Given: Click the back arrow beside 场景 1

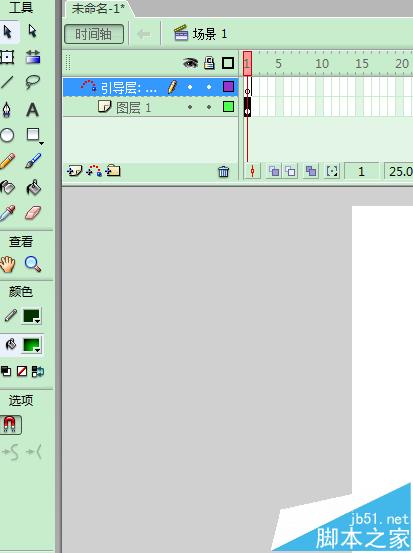Looking at the screenshot, I should click(x=144, y=34).
